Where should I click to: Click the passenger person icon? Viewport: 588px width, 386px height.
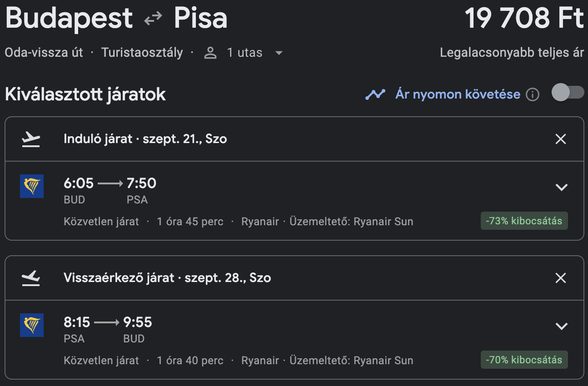click(210, 53)
